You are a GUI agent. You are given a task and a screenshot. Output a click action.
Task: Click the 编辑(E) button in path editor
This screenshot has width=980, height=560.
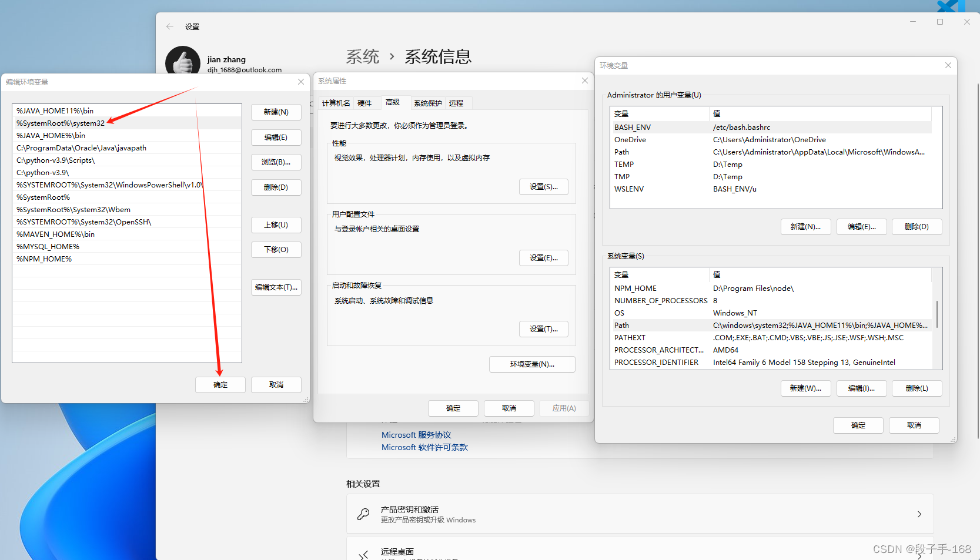tap(276, 138)
